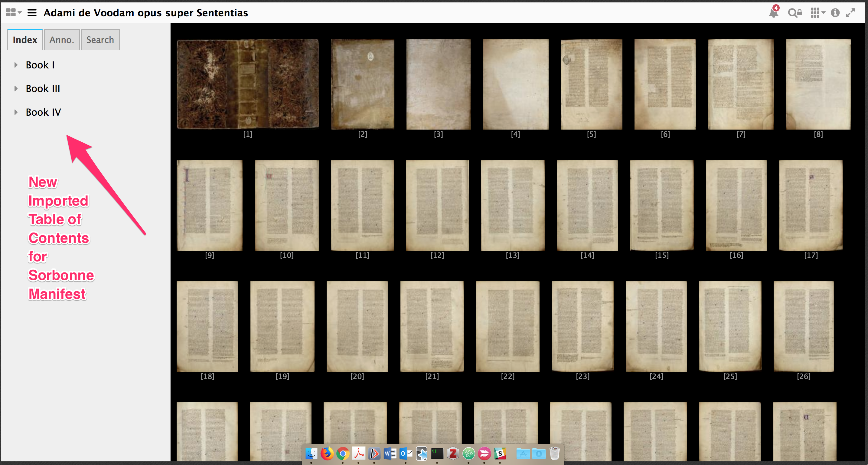This screenshot has height=465, width=868.
Task: Open Skitch from the Dock
Action: [484, 453]
